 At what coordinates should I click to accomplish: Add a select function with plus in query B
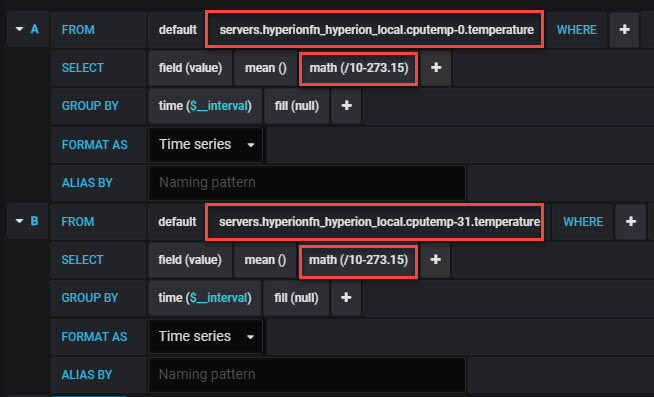coord(435,259)
